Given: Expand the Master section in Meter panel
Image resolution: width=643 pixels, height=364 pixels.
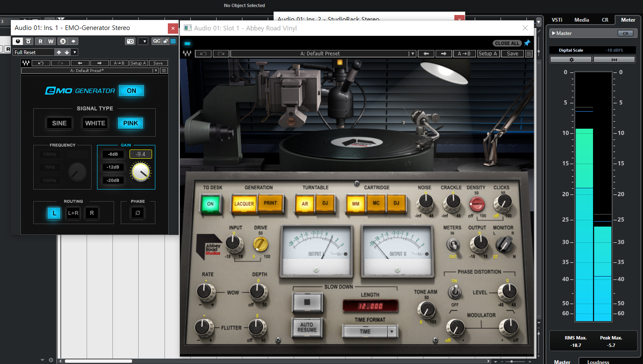Looking at the screenshot, I should pyautogui.click(x=554, y=33).
